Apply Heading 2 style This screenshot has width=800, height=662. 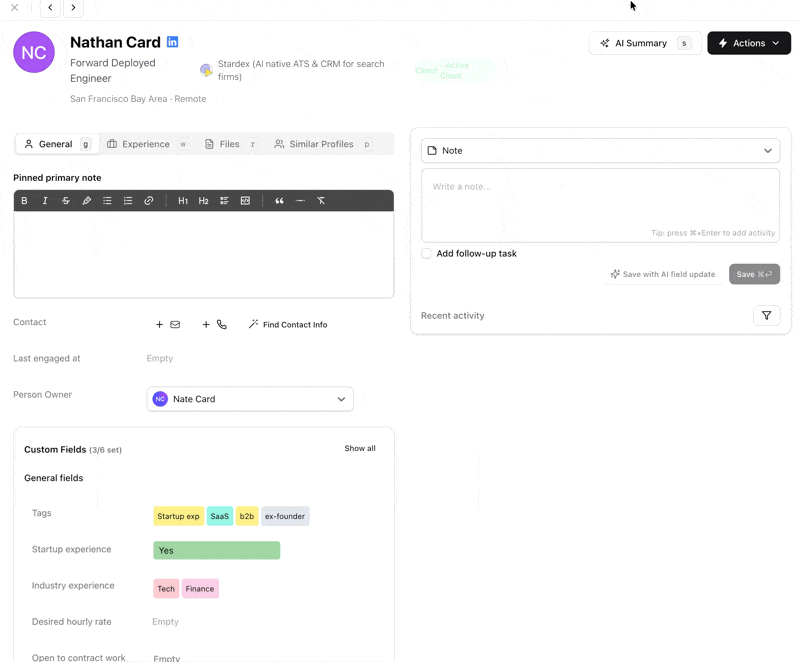204,200
